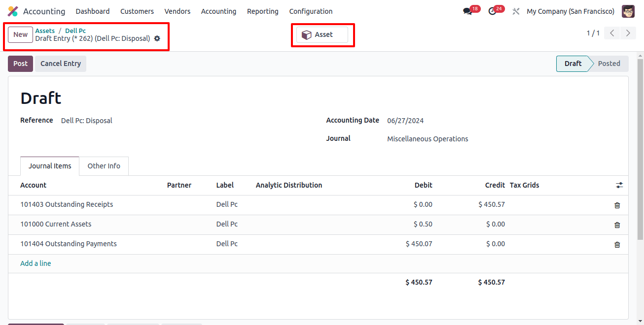Open the column options adjust icon
The width and height of the screenshot is (644, 325).
click(619, 185)
